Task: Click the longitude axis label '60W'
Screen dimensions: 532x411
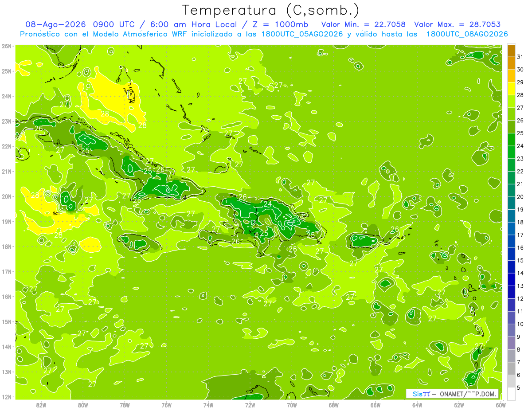Action: pos(501,405)
